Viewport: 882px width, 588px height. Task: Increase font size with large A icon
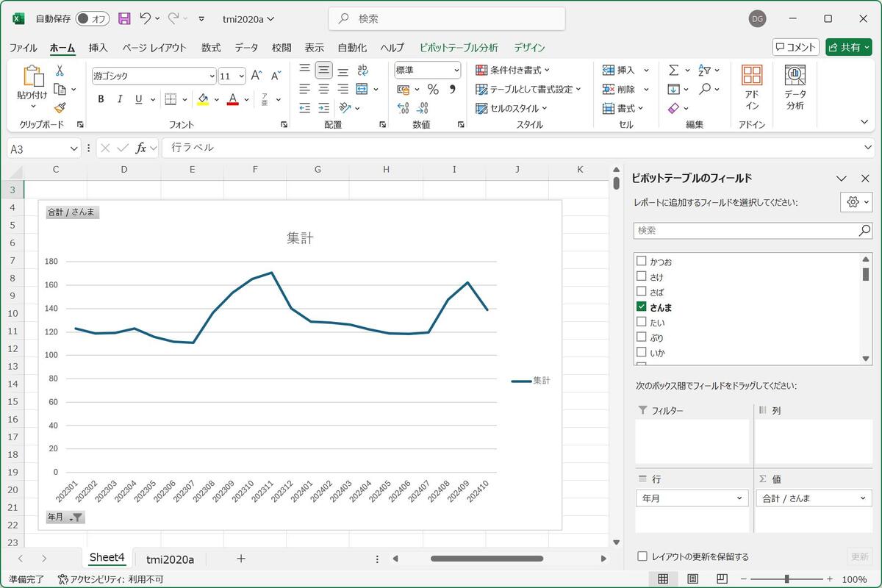pyautogui.click(x=257, y=76)
